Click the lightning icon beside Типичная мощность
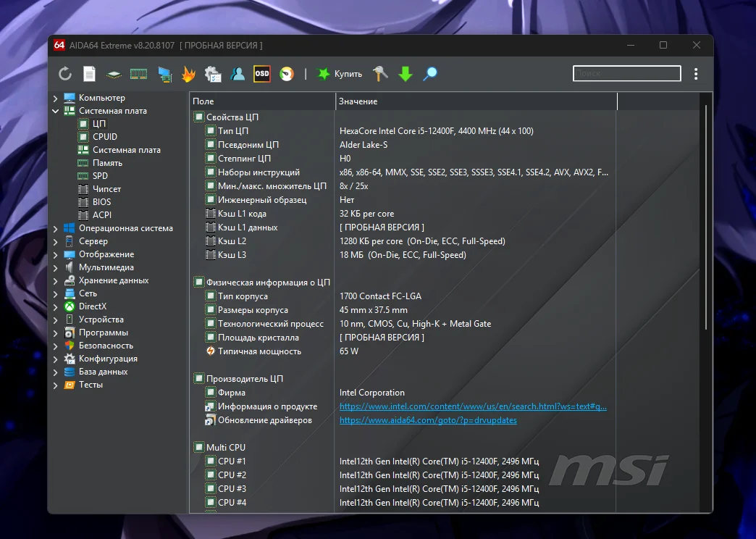Screen dimensions: 756x539 click(210, 351)
